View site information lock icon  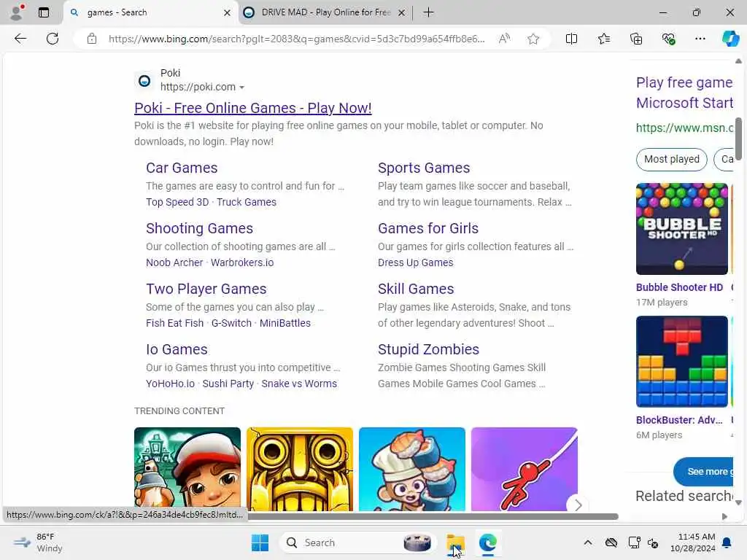click(x=92, y=39)
